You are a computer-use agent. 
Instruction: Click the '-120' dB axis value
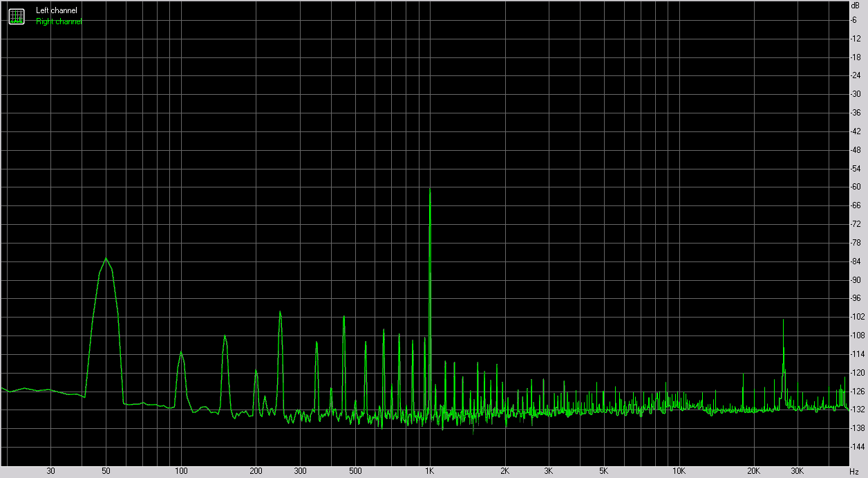(857, 373)
